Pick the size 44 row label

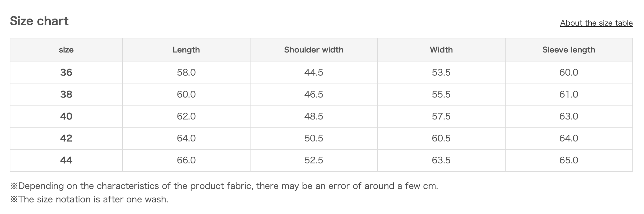[66, 160]
